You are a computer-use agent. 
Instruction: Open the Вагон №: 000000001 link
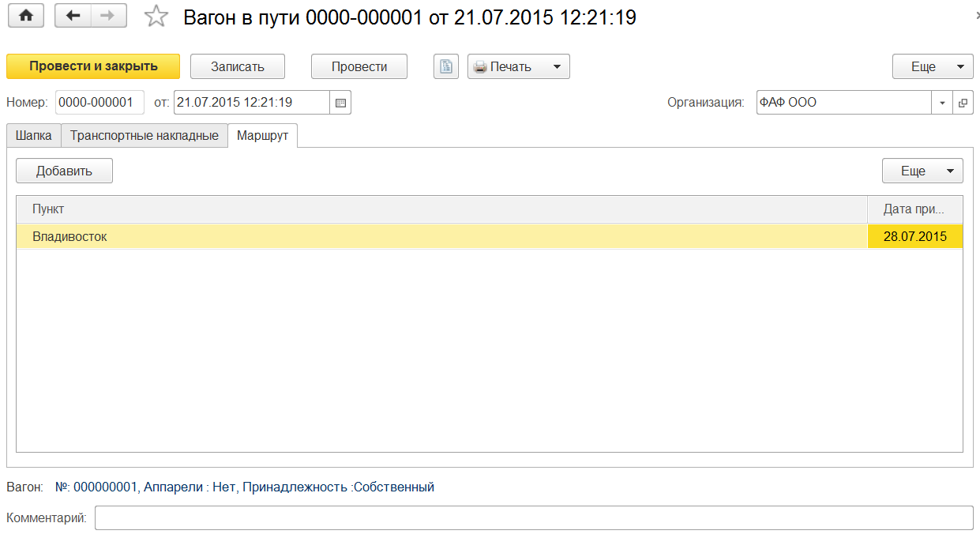(245, 487)
